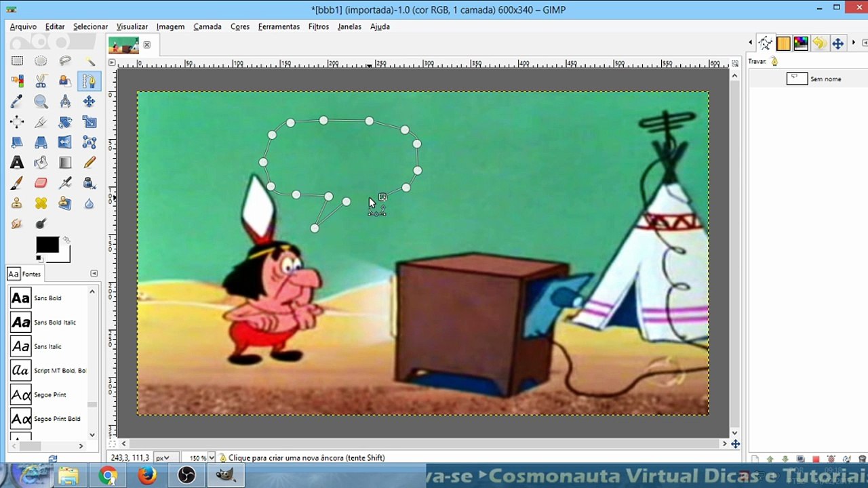Open the Undo History dock tab
868x488 pixels.
(x=819, y=43)
